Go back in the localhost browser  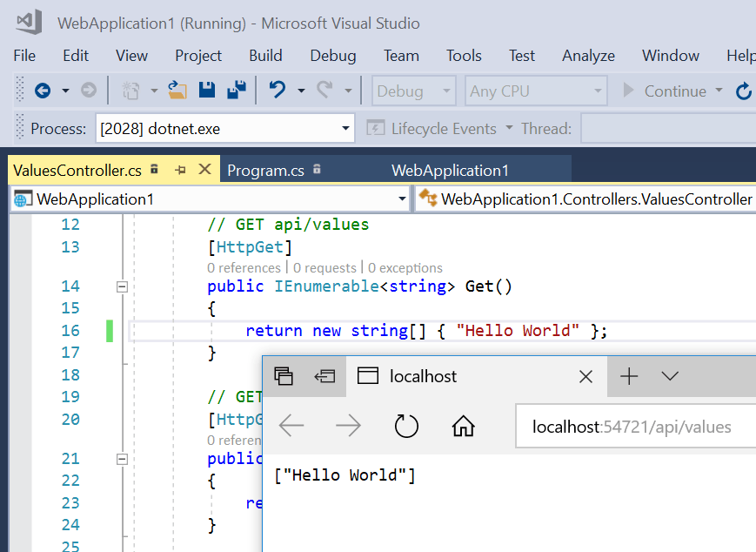point(291,426)
